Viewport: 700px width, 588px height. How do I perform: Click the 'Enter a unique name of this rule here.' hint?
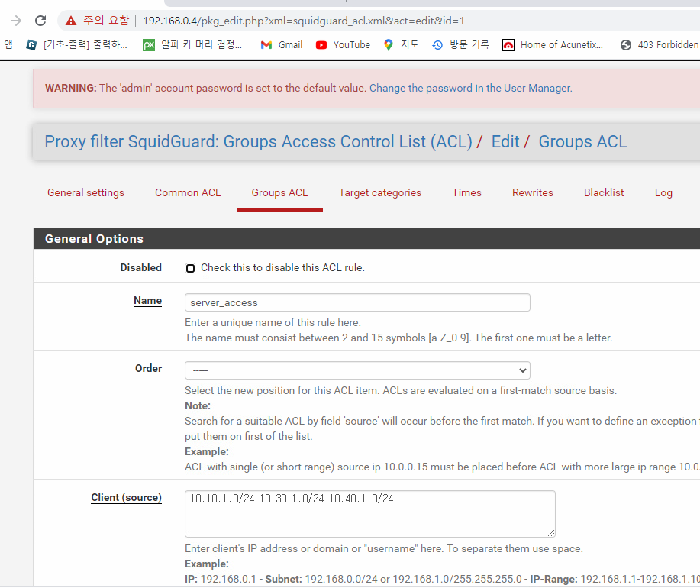[273, 322]
